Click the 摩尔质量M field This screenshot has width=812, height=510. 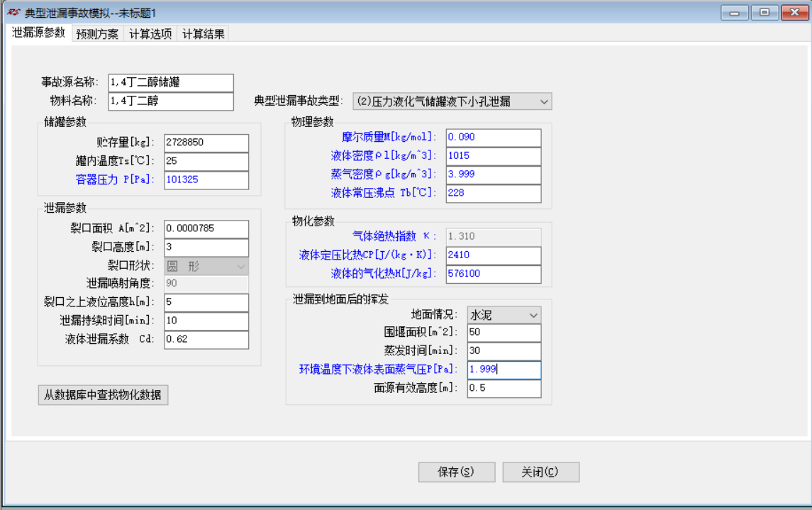click(494, 137)
